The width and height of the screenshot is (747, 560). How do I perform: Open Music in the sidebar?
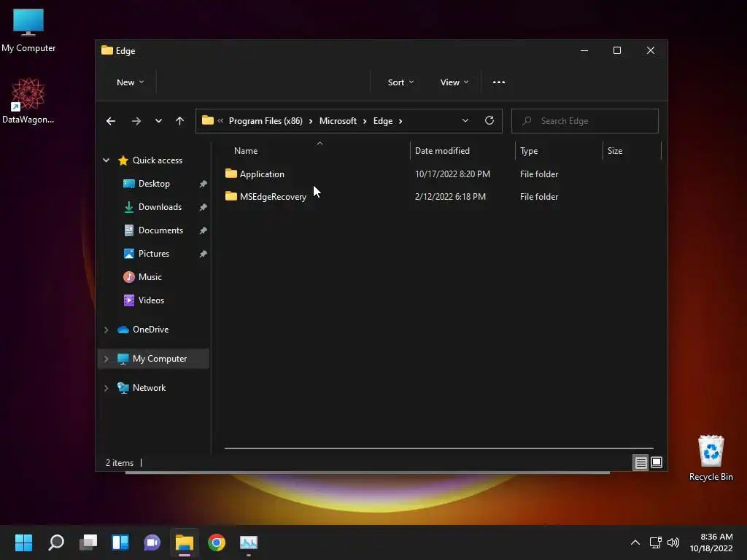pos(150,277)
